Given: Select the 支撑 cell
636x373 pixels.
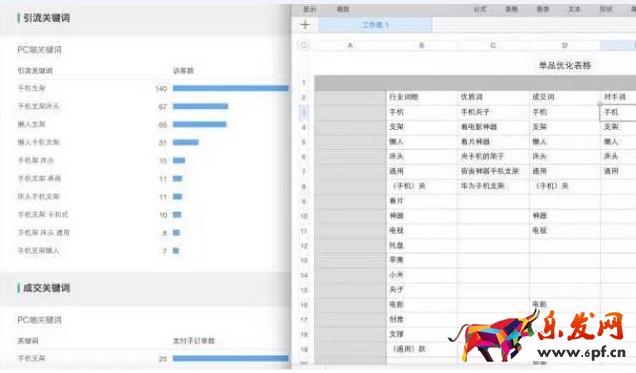Looking at the screenshot, I should pos(422,334).
